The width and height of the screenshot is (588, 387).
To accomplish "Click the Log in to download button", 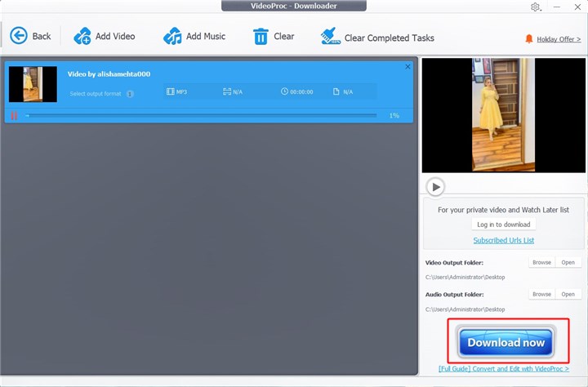I will coord(504,225).
